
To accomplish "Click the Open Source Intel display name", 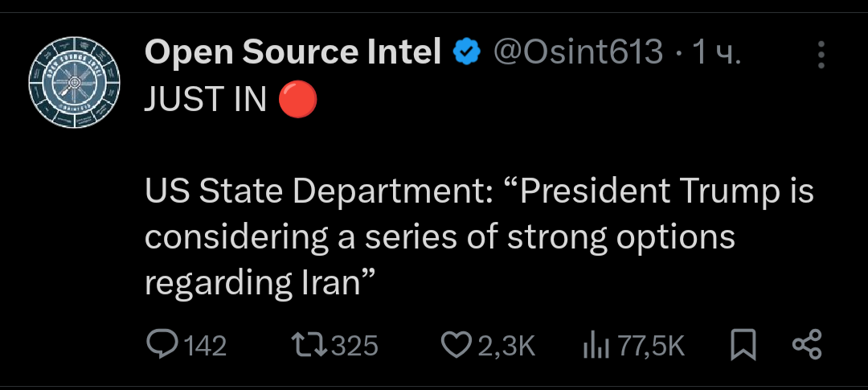I will (293, 53).
